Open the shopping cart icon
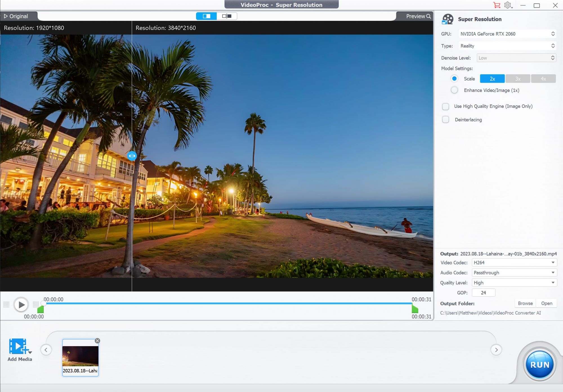Screen dimensions: 563x392 pos(497,5)
